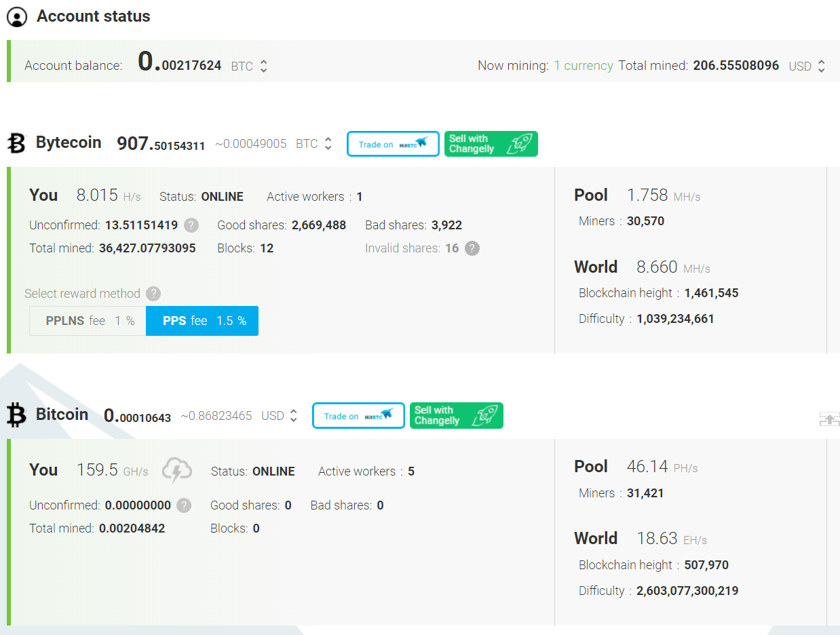The image size is (840, 635).
Task: Open the '1 currency' now mining link
Action: click(584, 66)
